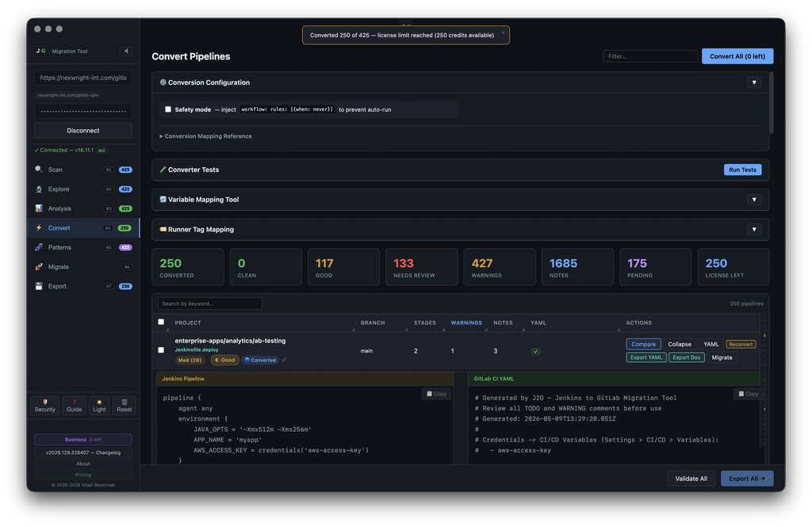Open the About link
This screenshot has height=527, width=812.
tap(82, 464)
